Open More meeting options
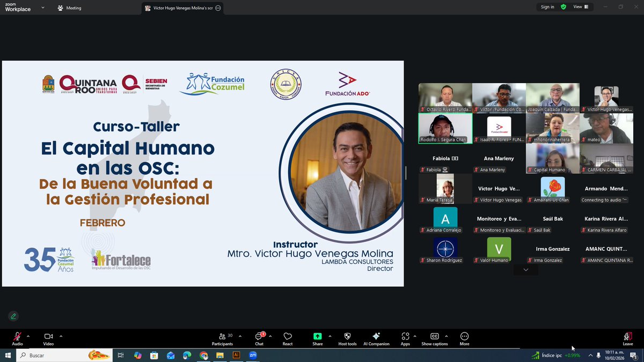 465,339
